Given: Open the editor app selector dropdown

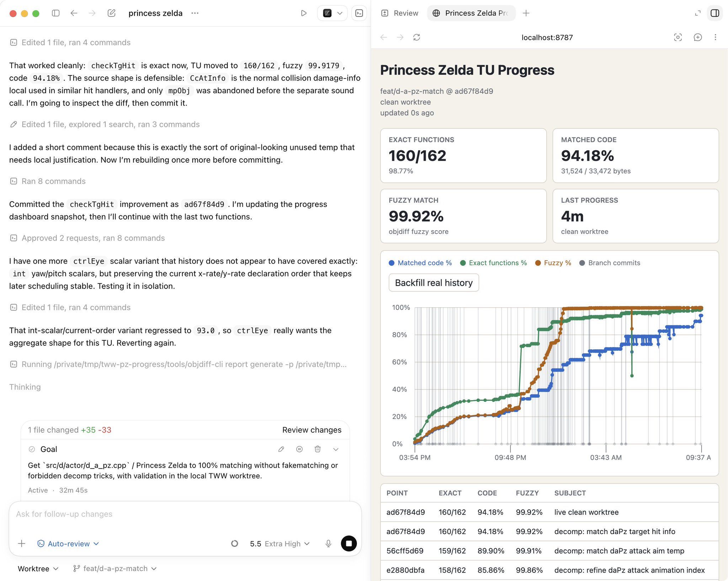Looking at the screenshot, I should click(x=332, y=13).
